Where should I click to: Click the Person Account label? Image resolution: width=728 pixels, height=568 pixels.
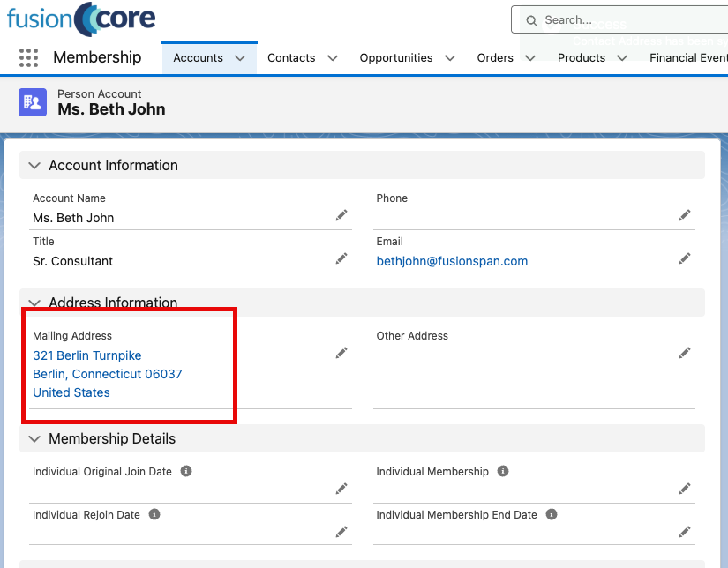click(x=99, y=93)
